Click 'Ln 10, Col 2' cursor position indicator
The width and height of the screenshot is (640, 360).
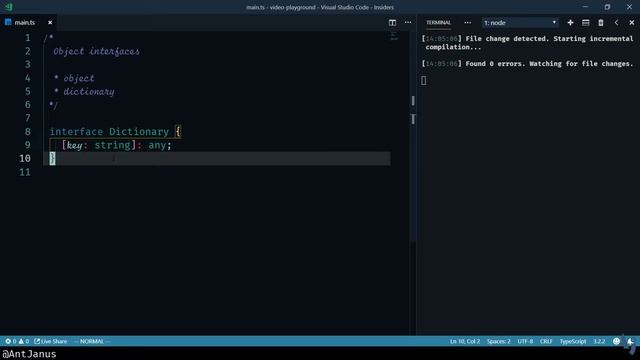coord(465,341)
